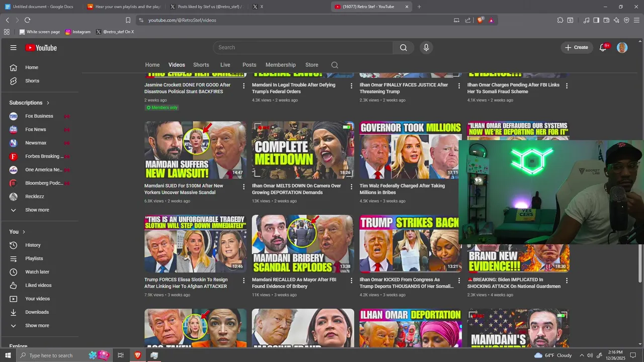
Task: Click the Brave Shields lion icon
Action: (x=480, y=20)
